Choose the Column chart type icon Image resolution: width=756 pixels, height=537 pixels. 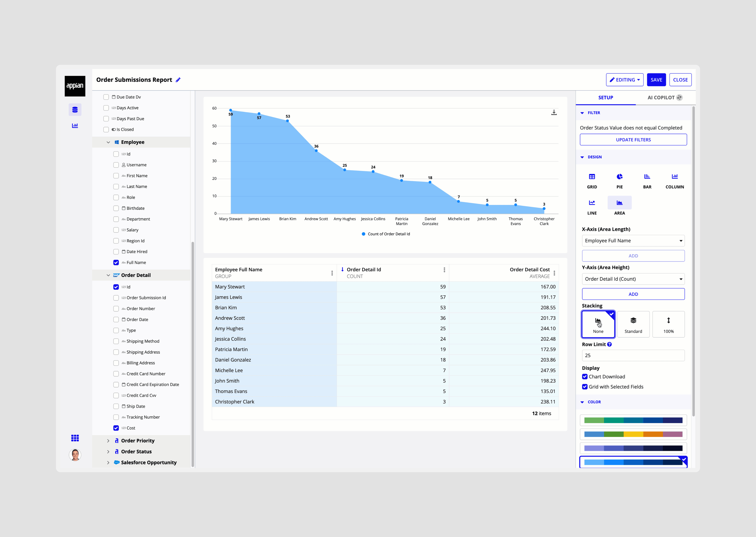[674, 177]
